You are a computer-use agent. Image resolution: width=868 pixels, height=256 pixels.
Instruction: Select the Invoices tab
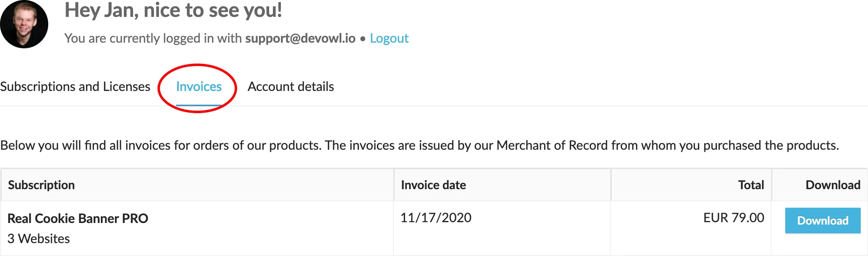(199, 87)
